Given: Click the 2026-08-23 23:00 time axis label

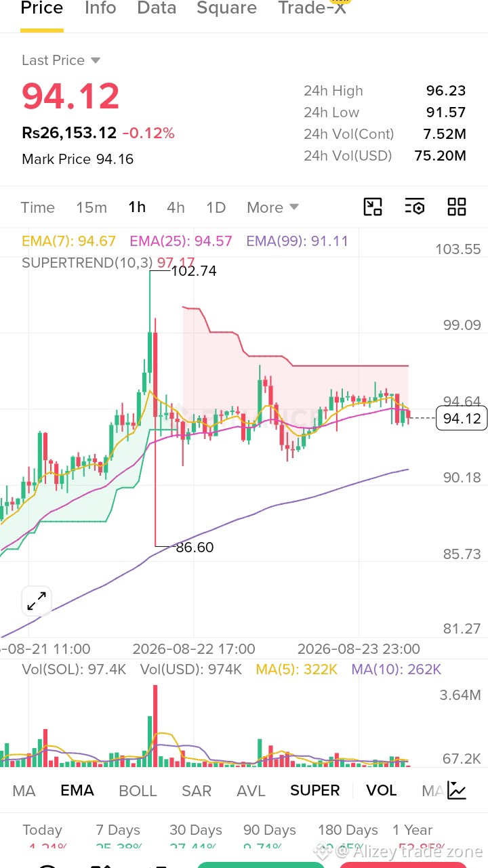Looking at the screenshot, I should [359, 648].
